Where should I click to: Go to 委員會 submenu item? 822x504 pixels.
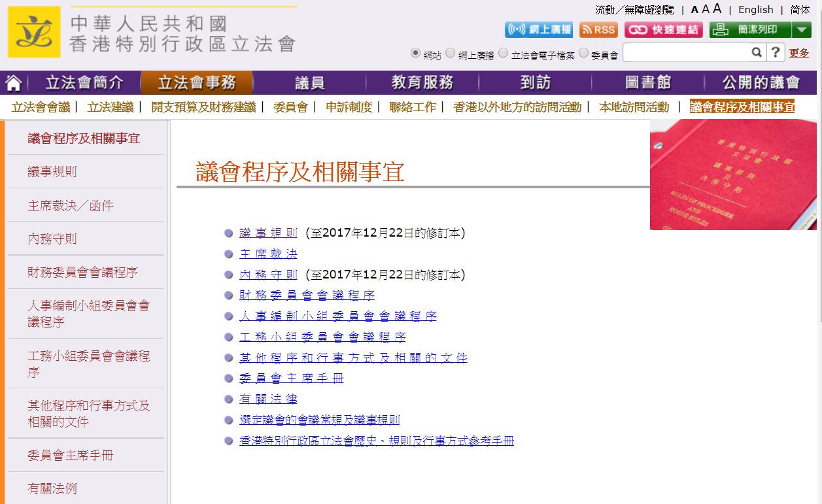290,107
